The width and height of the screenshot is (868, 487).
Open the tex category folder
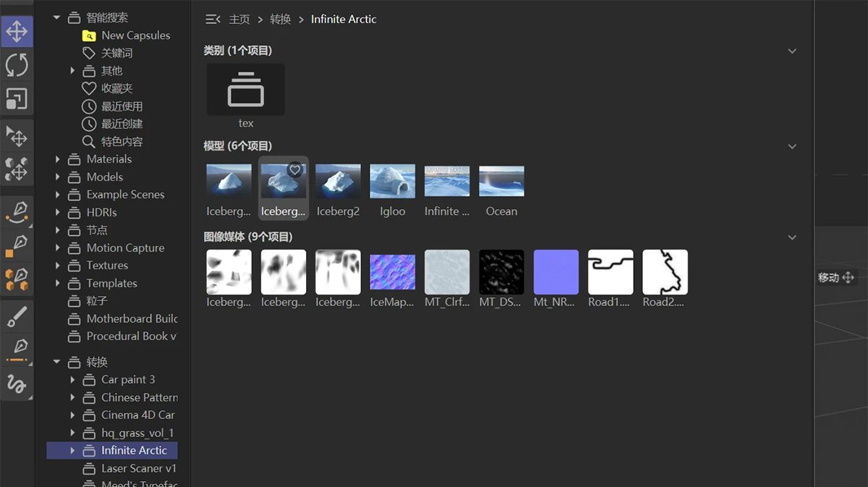pos(245,90)
